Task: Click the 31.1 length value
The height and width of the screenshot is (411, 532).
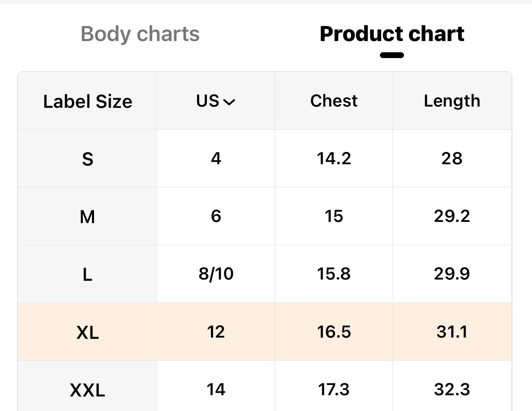Action: tap(452, 332)
